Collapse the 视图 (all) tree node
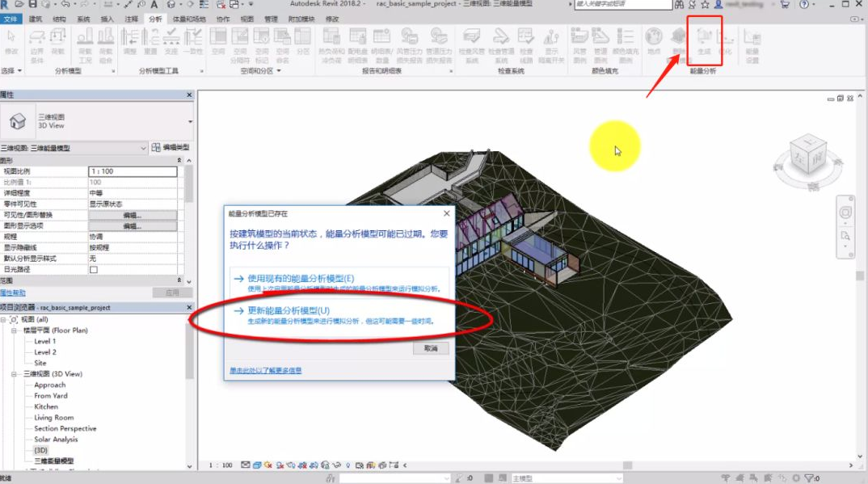This screenshot has height=484, width=868. (3, 320)
